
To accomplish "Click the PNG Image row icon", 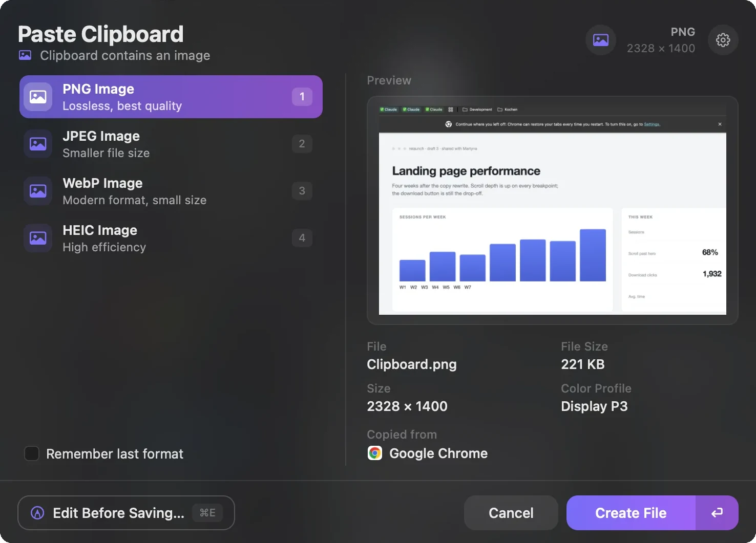I will (38, 97).
